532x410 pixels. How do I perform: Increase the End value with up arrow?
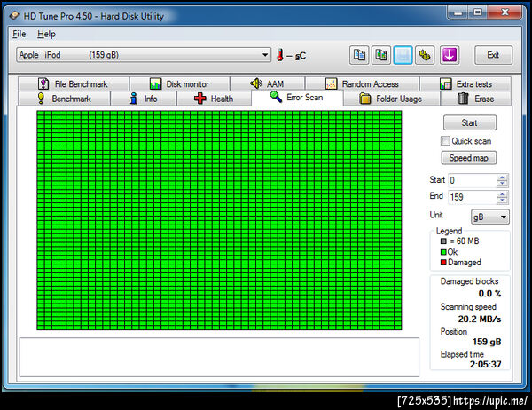click(502, 194)
